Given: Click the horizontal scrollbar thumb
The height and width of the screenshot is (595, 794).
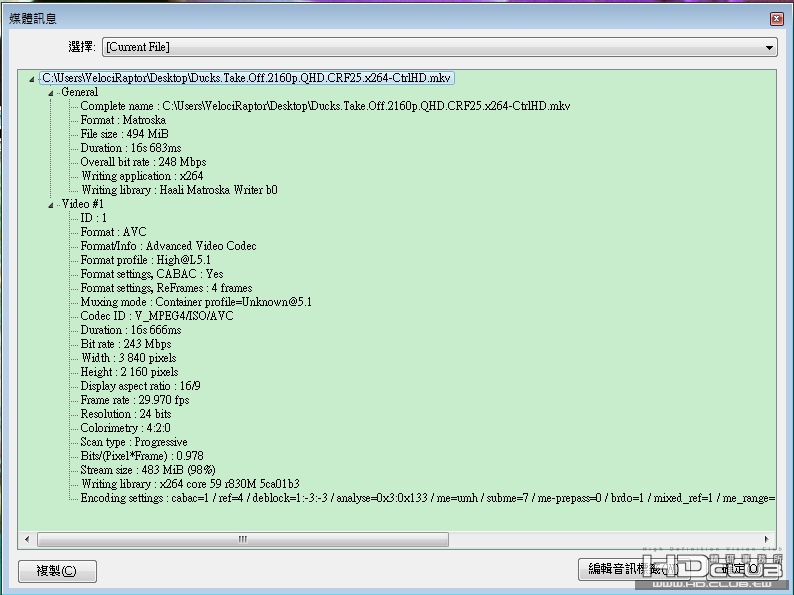Looking at the screenshot, I should 243,539.
